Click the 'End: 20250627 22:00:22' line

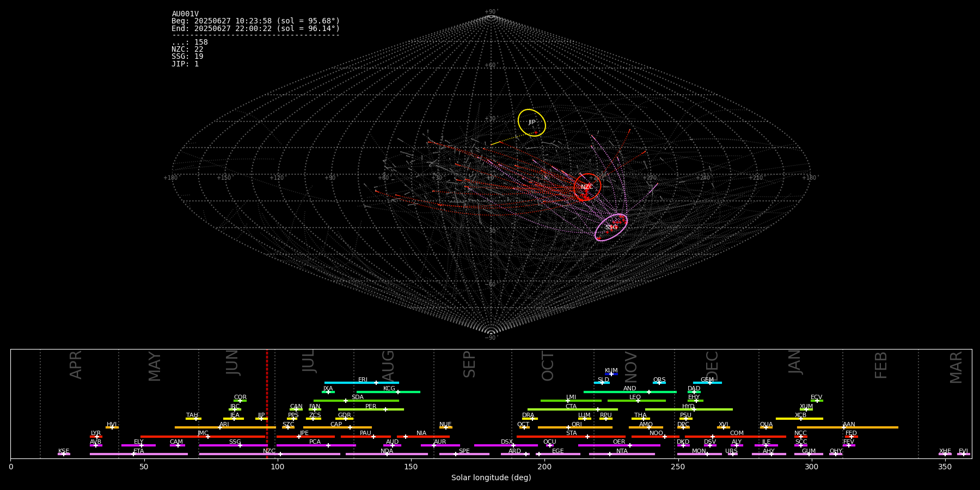(255, 29)
